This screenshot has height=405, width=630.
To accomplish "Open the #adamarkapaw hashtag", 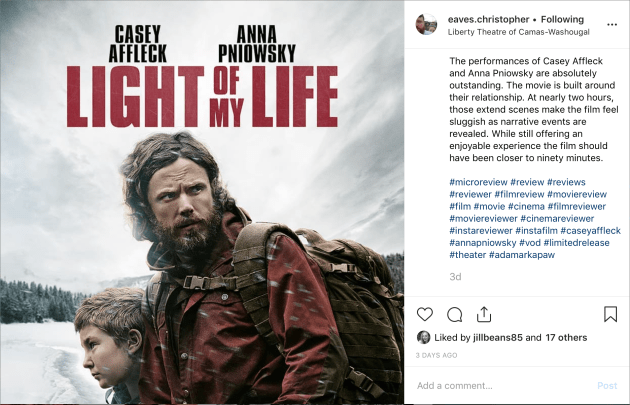I will tap(522, 255).
